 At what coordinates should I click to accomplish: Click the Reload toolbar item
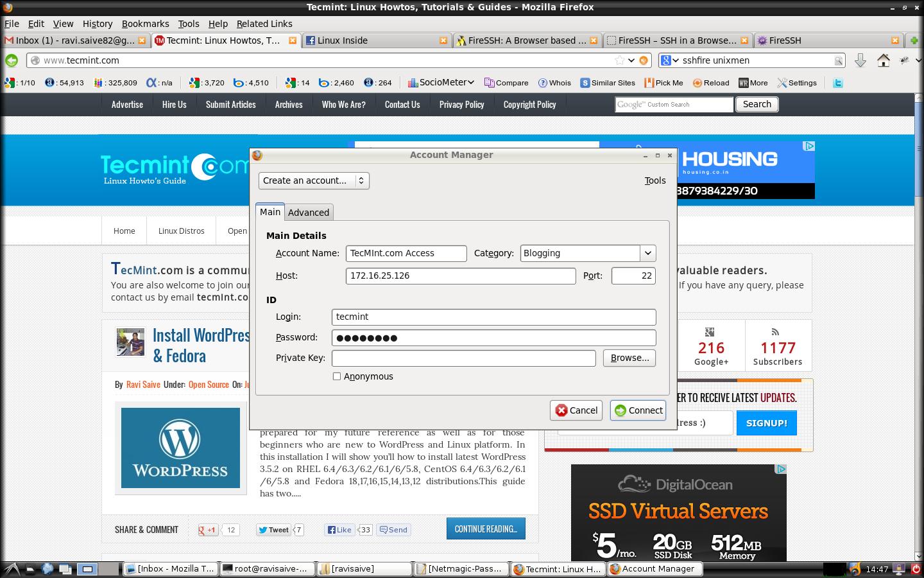(x=710, y=83)
